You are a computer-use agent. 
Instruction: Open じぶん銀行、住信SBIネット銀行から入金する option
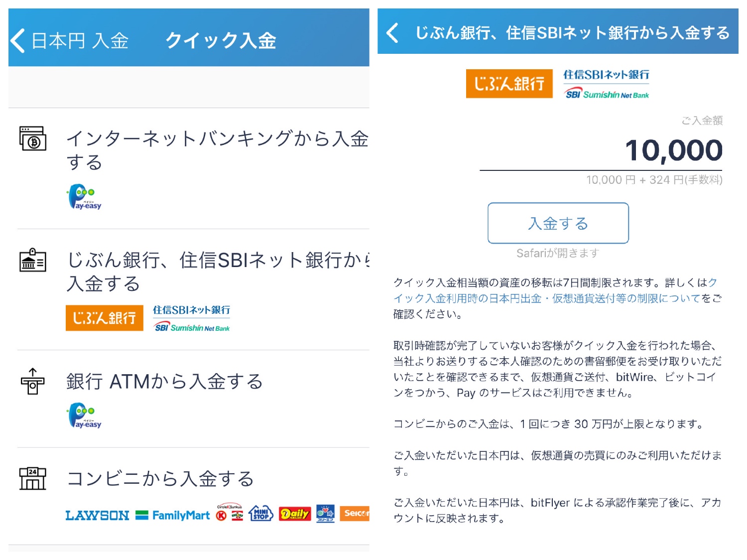[218, 272]
